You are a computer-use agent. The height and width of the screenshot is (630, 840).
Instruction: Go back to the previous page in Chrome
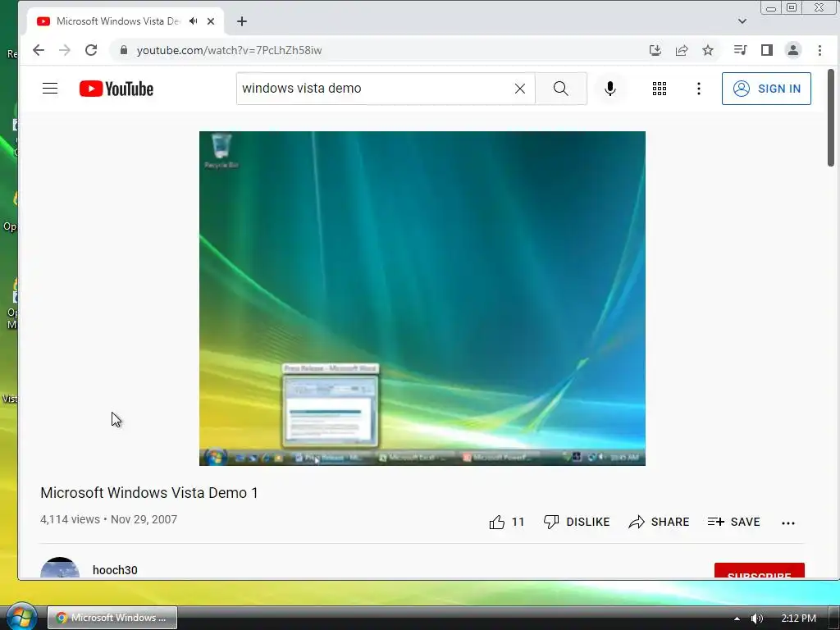[38, 50]
